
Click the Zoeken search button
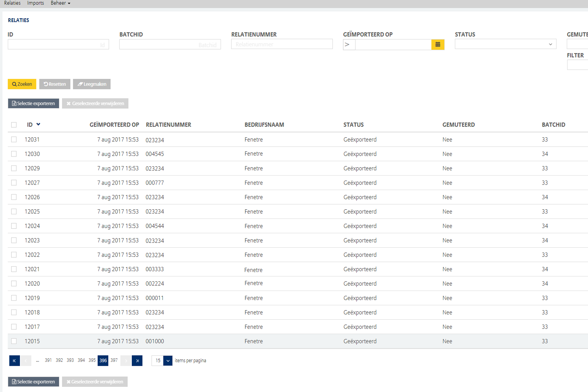pyautogui.click(x=22, y=84)
